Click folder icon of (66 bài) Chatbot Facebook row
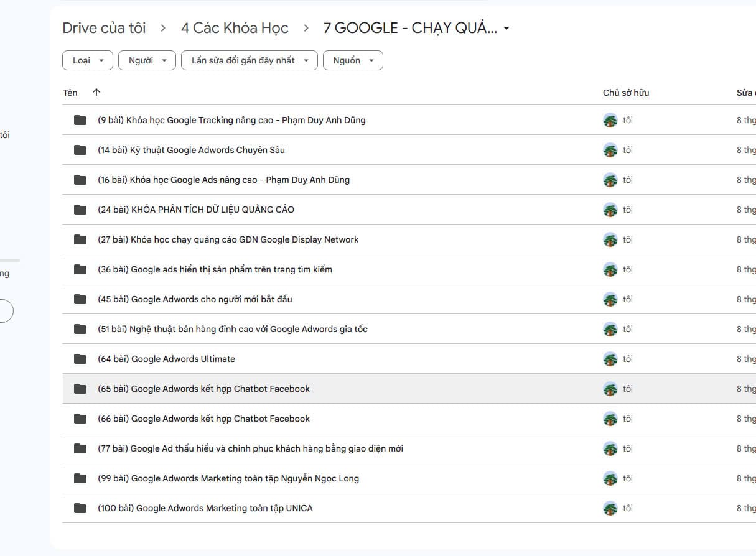 point(80,419)
